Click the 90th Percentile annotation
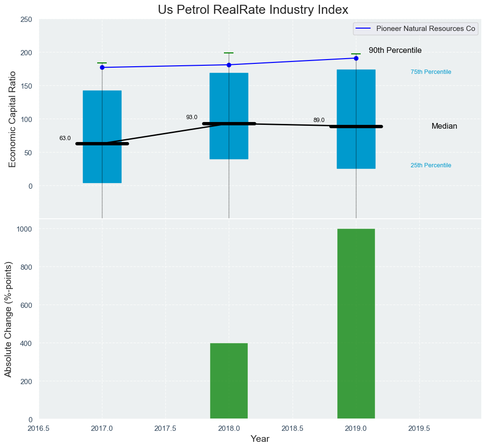 [x=395, y=51]
